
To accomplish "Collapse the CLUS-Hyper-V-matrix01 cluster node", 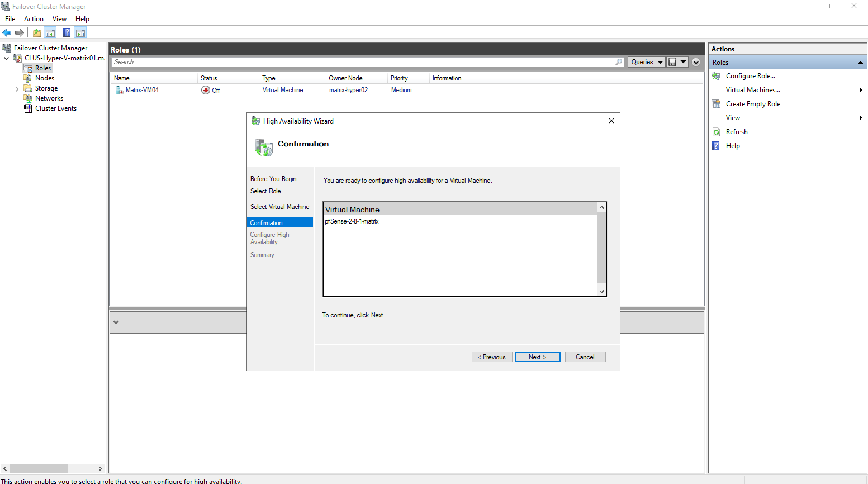I will pyautogui.click(x=7, y=58).
